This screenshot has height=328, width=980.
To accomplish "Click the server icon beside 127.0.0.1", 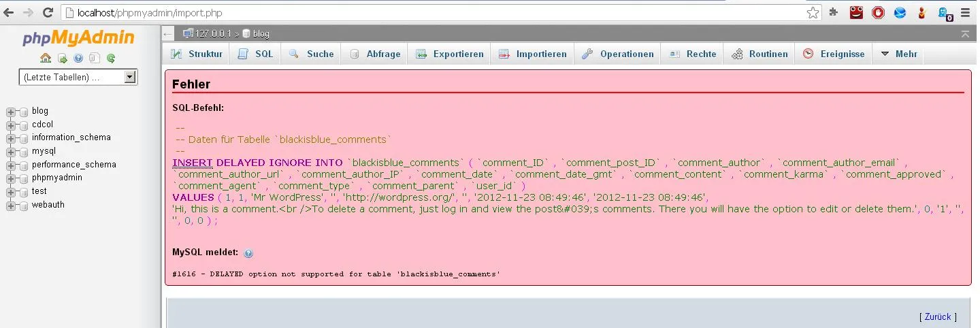I will pos(189,33).
